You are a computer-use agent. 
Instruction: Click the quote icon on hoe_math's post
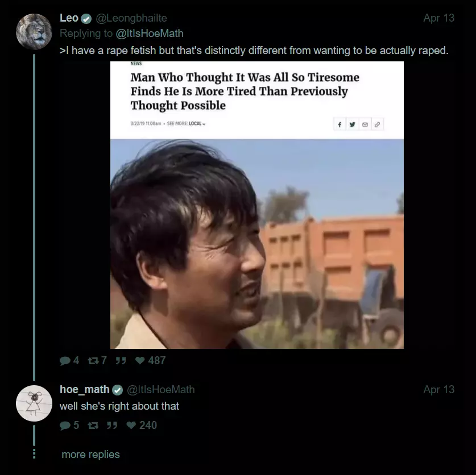point(112,426)
